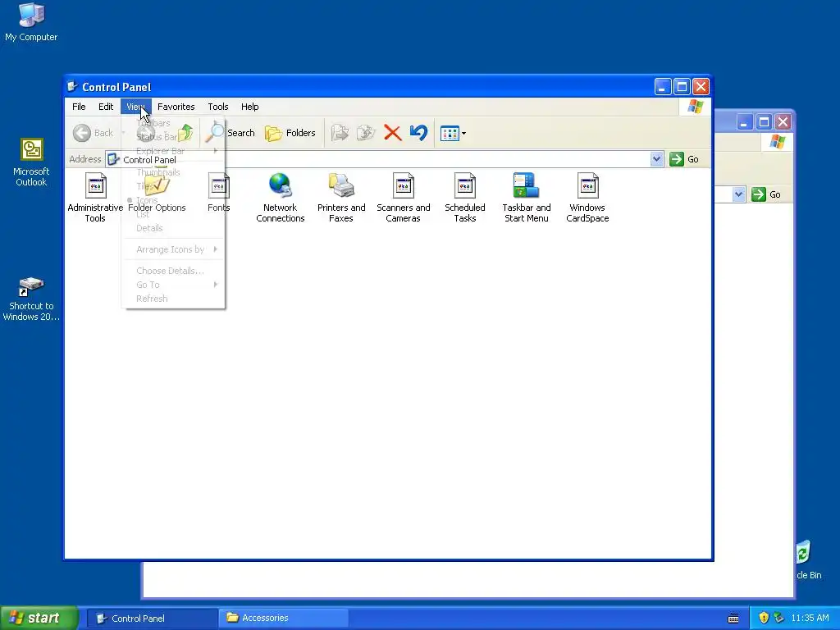
Task: Open the Edit menu
Action: tap(106, 107)
